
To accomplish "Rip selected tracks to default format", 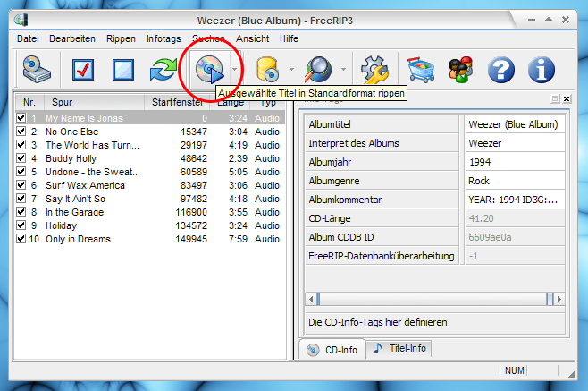I will coord(210,70).
